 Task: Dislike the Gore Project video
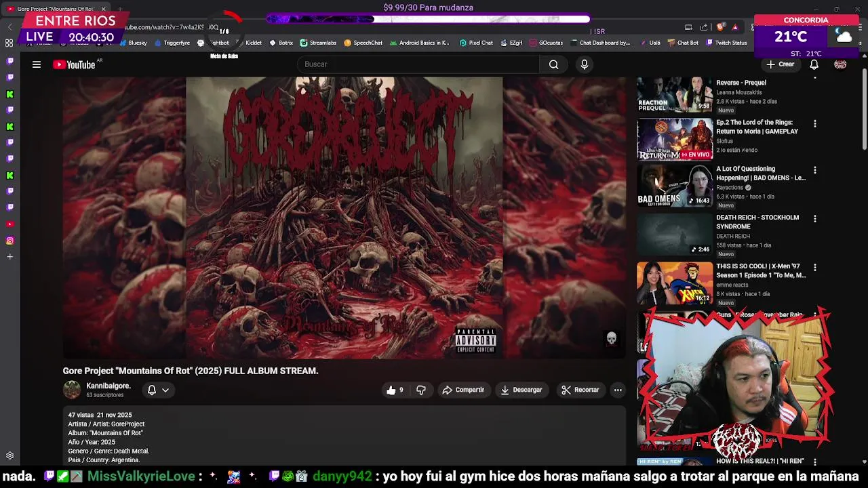pos(421,390)
